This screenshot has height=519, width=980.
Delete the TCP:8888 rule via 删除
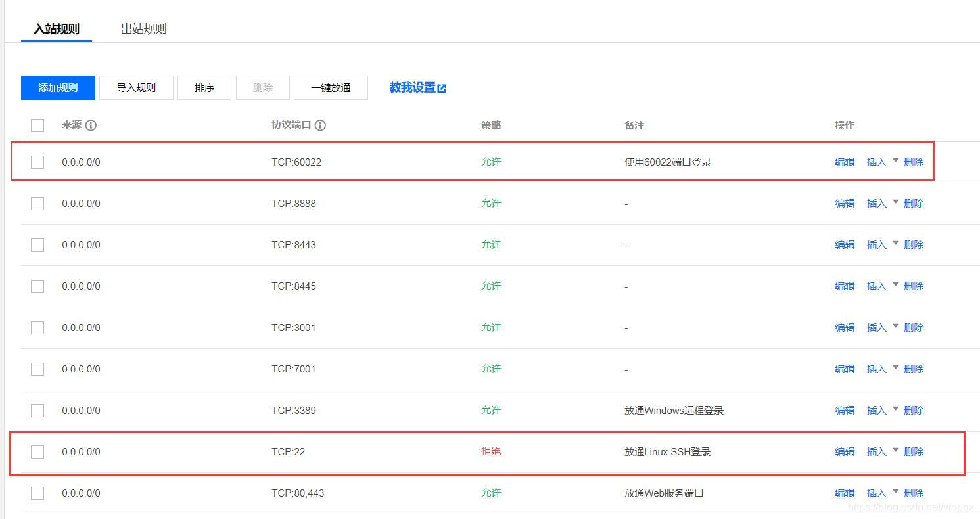pos(914,204)
